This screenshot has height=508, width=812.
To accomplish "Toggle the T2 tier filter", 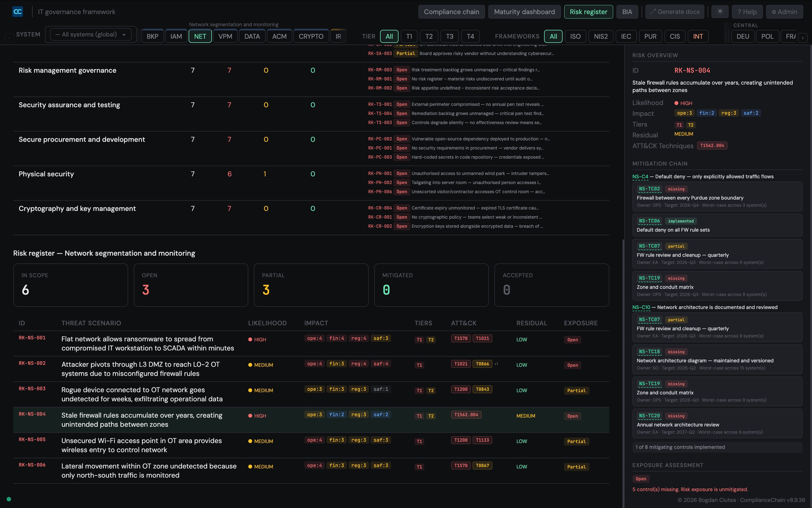I will [x=429, y=36].
